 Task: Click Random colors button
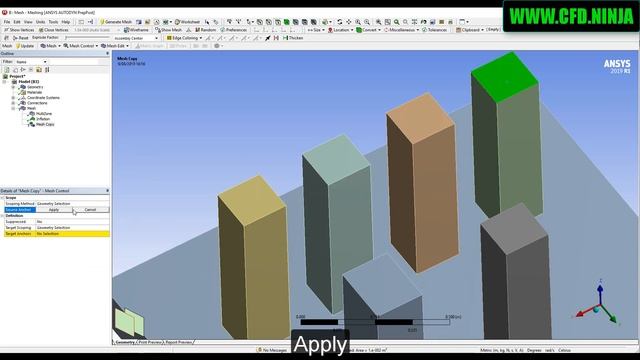tap(206, 30)
